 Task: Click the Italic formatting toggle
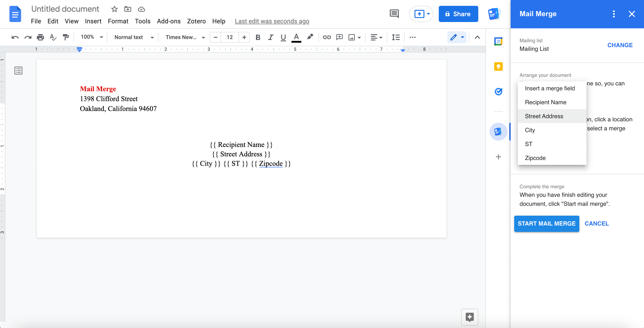coord(271,37)
